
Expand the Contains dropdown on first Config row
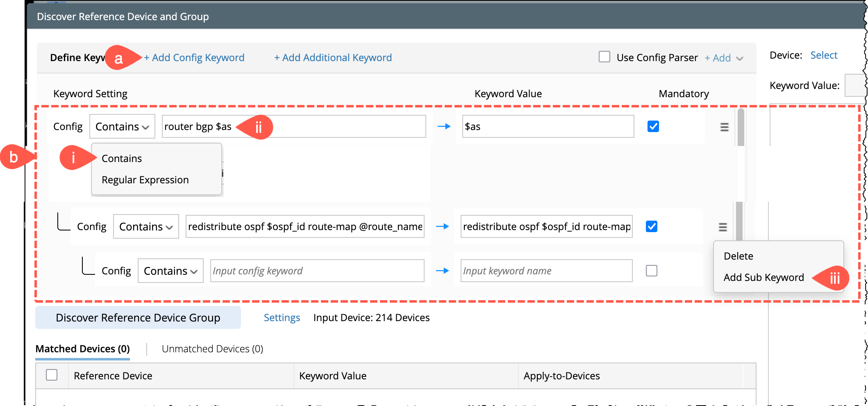coord(122,127)
